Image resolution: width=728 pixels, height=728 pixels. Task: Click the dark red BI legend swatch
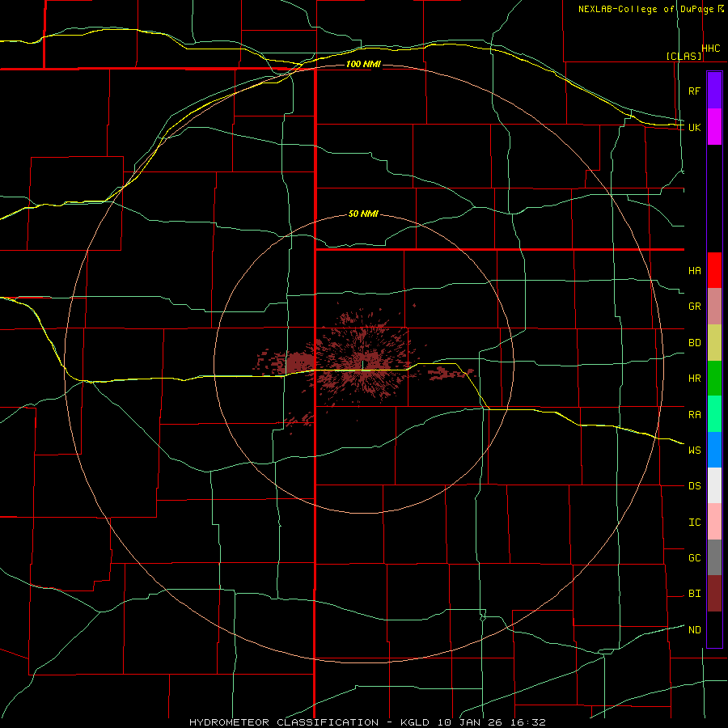(x=714, y=594)
